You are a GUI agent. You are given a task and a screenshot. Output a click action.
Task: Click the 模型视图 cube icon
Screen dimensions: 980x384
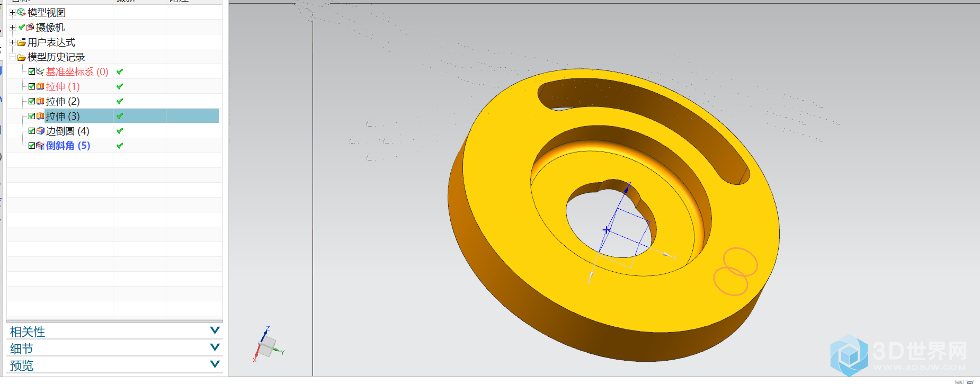21,12
